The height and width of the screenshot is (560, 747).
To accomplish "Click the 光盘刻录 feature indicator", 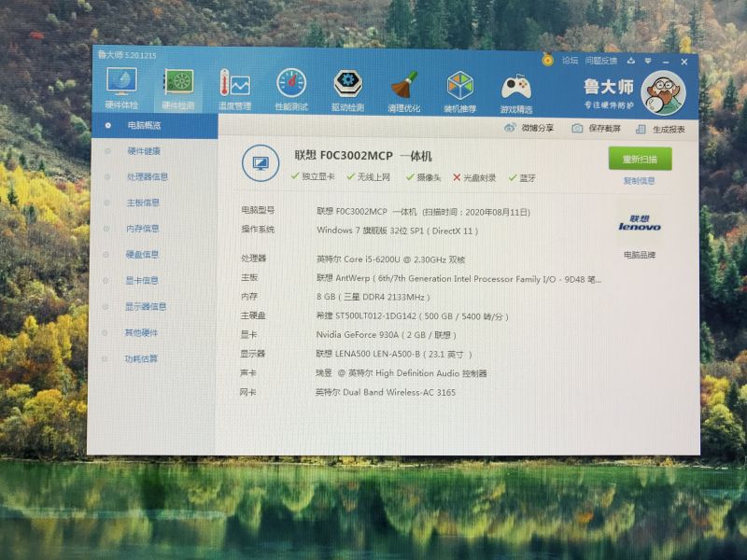I will pyautogui.click(x=474, y=178).
